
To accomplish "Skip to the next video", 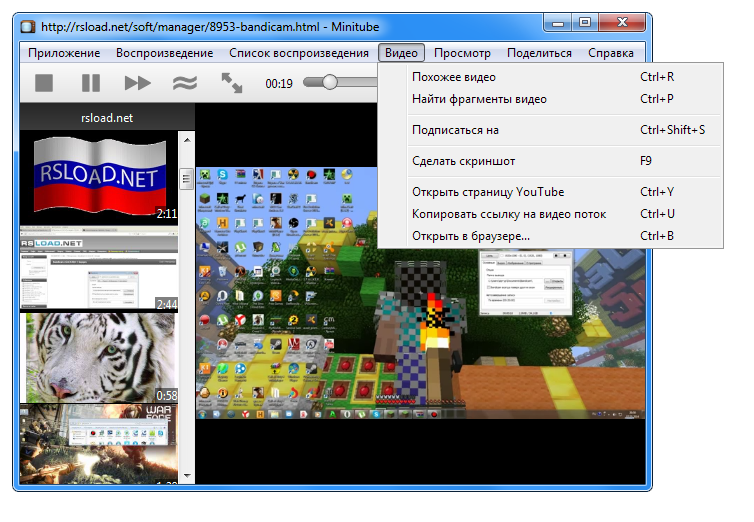I will click(x=138, y=83).
